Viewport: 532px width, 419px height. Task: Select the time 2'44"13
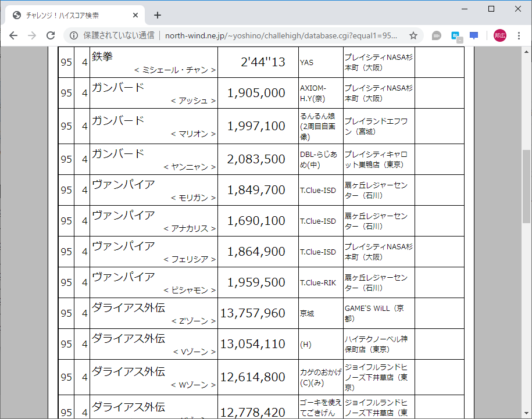coord(263,62)
